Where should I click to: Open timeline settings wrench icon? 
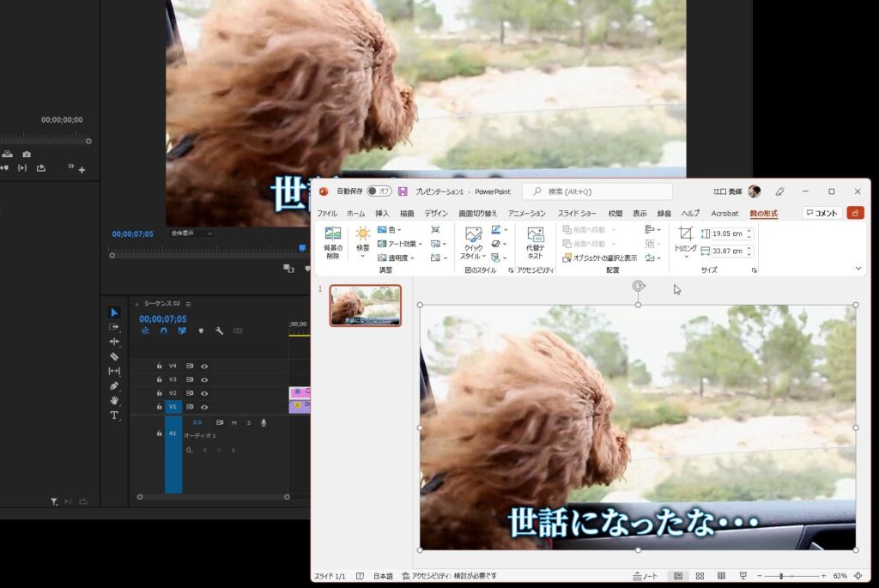pos(220,330)
